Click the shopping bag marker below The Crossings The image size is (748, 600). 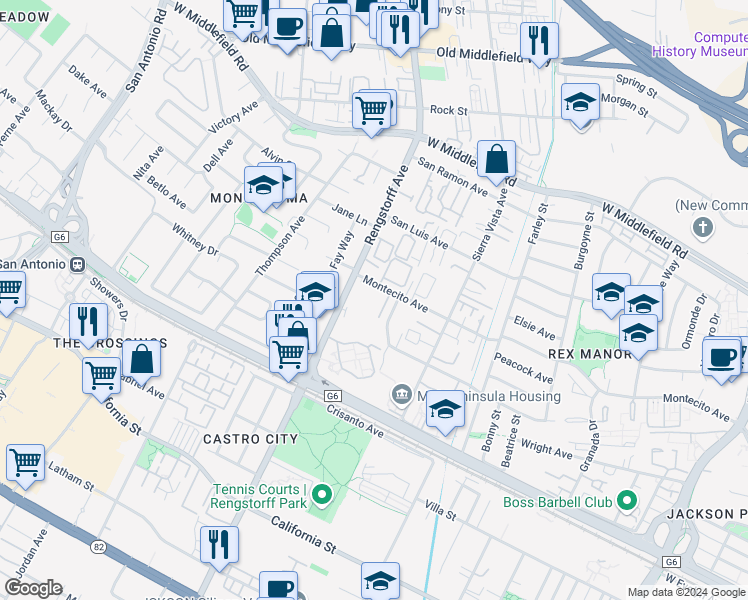pyautogui.click(x=143, y=359)
